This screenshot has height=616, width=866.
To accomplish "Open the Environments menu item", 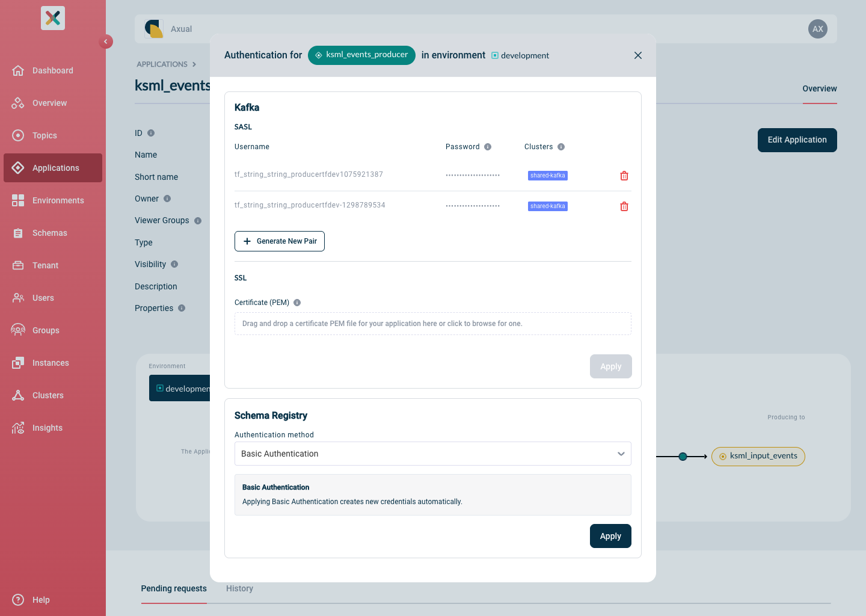I will point(53,200).
